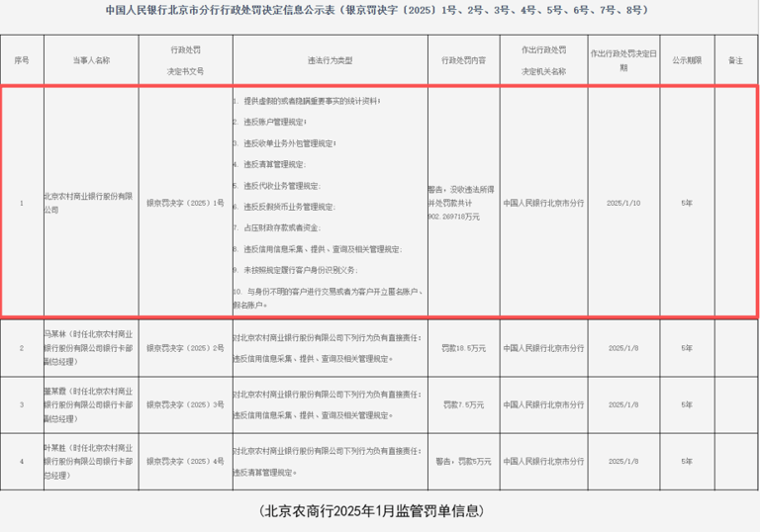
Task: Click violation description in the 马某林 row
Action: coord(328,348)
